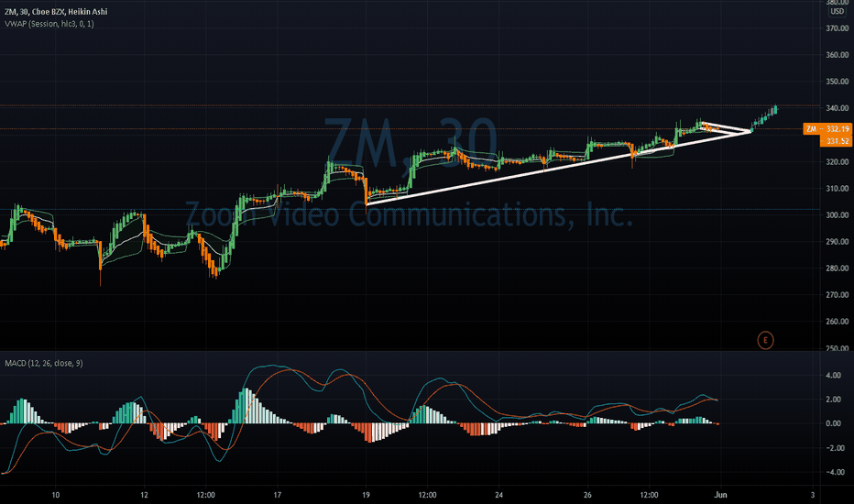Click the 331.52 price tag
The width and height of the screenshot is (854, 504).
(x=836, y=141)
